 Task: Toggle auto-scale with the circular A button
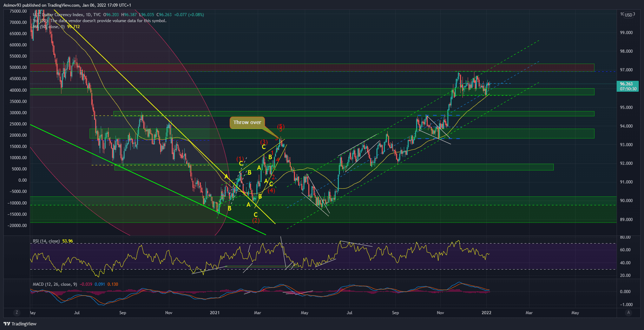pyautogui.click(x=629, y=312)
